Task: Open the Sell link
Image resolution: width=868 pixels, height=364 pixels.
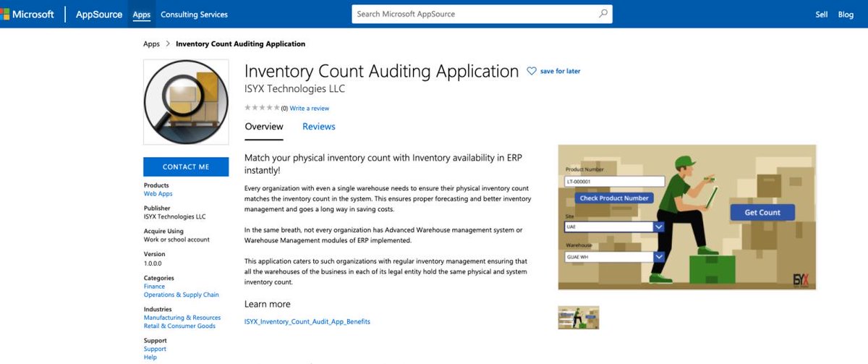Action: coord(822,14)
